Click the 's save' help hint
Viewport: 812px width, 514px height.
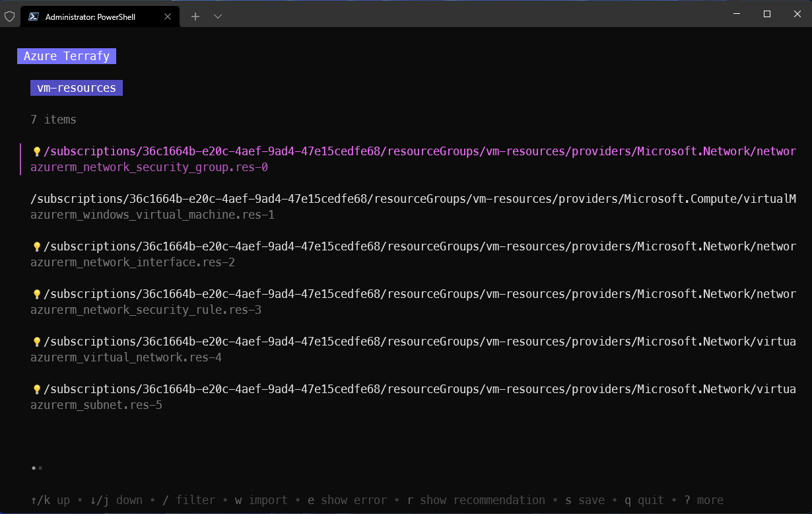click(585, 500)
